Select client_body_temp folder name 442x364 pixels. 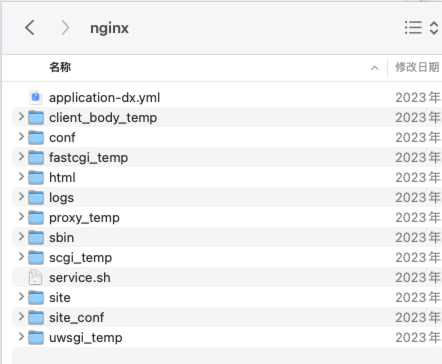point(103,118)
